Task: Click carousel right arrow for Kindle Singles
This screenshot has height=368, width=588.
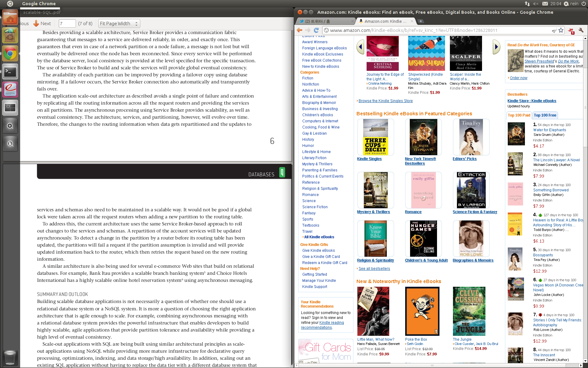Action: (x=496, y=47)
